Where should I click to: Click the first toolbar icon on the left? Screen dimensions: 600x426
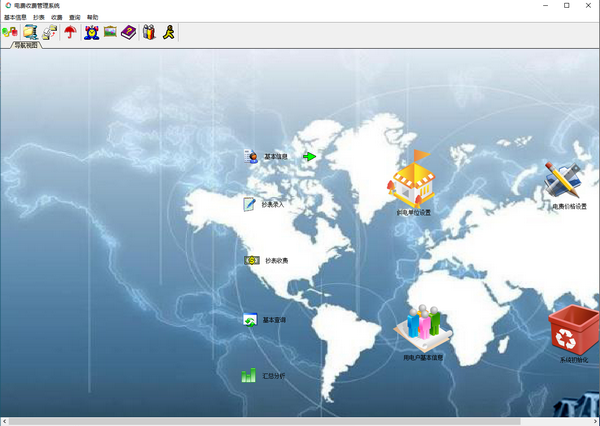(11, 32)
